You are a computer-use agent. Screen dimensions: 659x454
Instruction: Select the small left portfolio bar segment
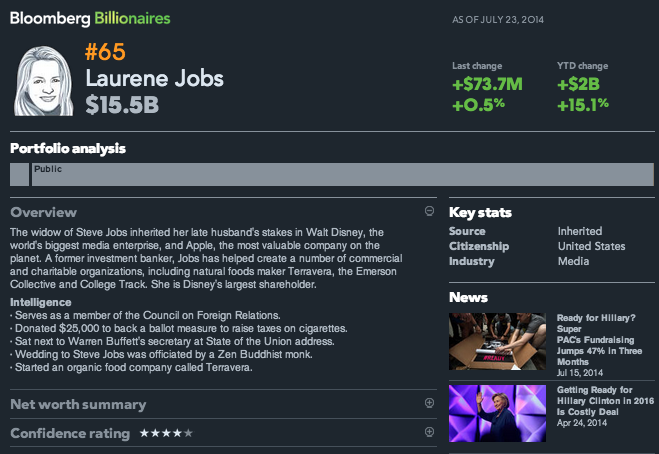point(19,174)
